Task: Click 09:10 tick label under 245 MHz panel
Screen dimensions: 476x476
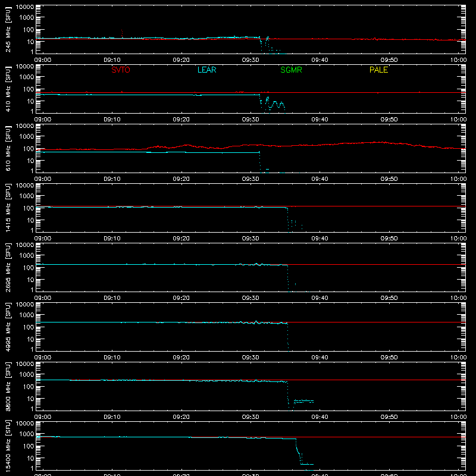Action: (x=112, y=60)
